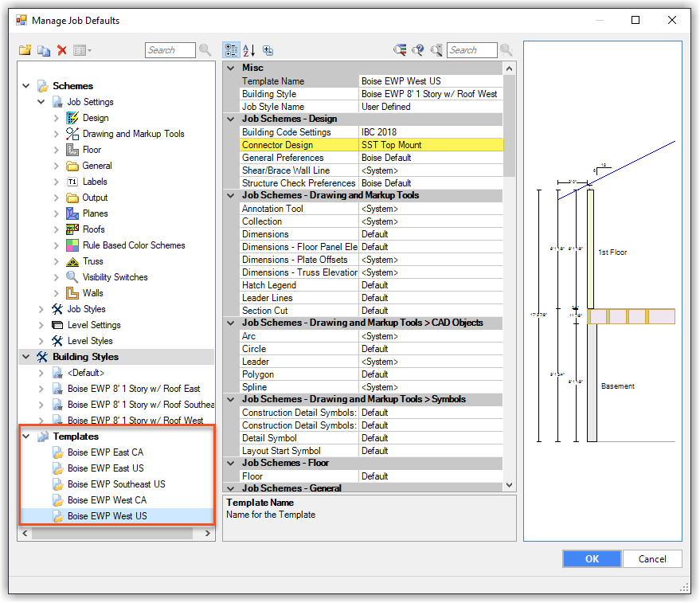Select the Output folder item
Viewport: 700px width, 603px height.
click(x=95, y=198)
